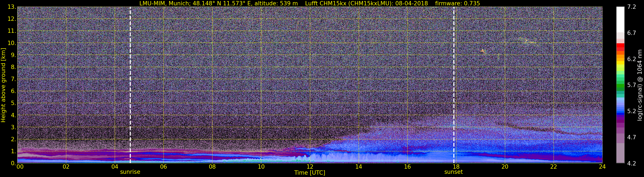The height and width of the screenshot is (177, 644).
Task: Click the 2. tick label on the height axis
Action: point(13,139)
